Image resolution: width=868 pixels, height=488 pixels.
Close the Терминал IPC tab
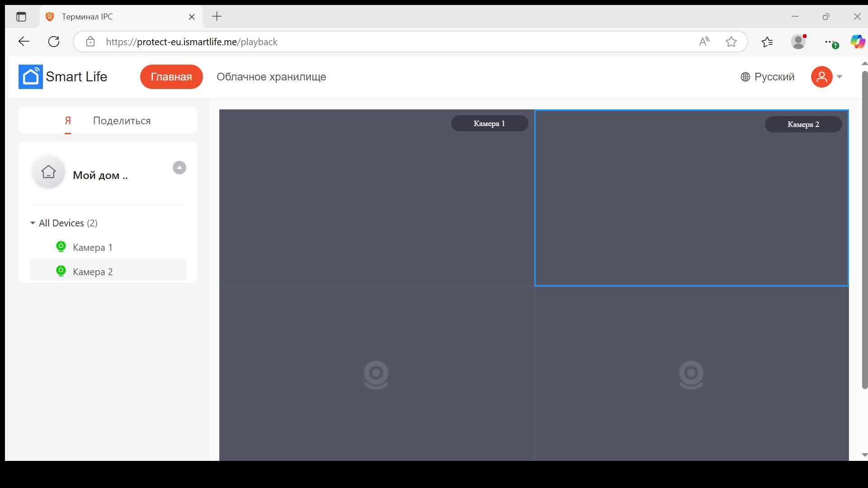[192, 17]
